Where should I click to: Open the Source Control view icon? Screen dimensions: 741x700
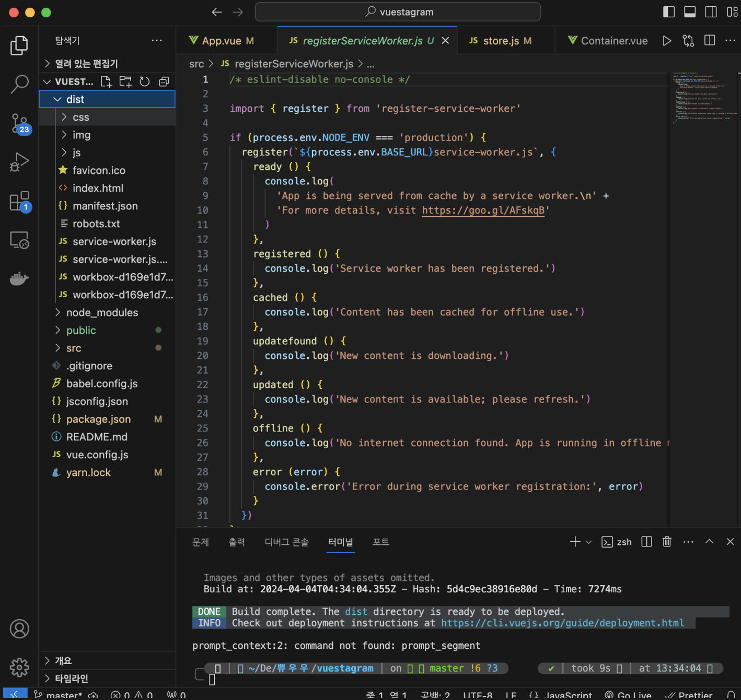pos(19,123)
